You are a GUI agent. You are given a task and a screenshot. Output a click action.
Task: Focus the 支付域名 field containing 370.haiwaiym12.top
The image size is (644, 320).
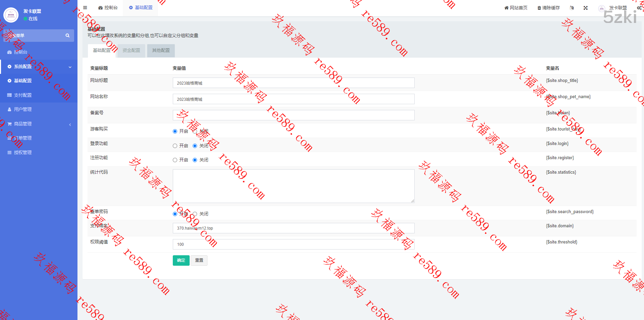coord(293,228)
